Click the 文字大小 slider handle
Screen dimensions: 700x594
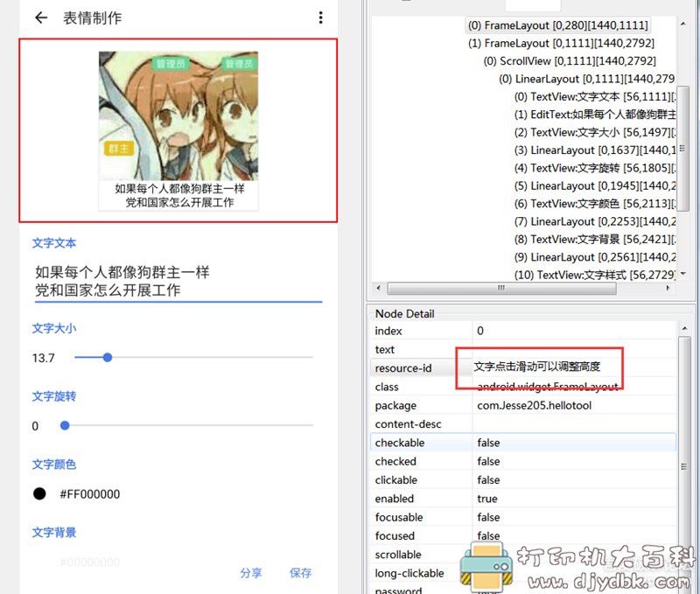(107, 358)
